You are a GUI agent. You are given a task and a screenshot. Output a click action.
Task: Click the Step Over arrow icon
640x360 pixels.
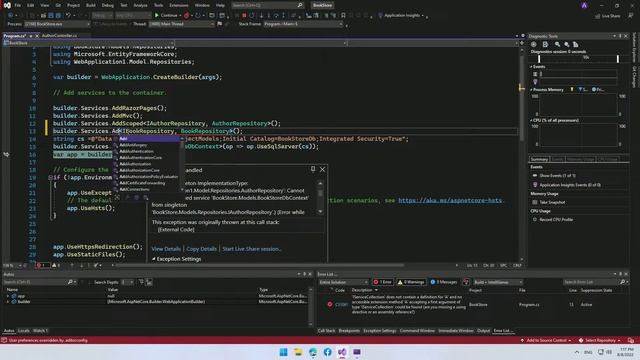[276, 16]
